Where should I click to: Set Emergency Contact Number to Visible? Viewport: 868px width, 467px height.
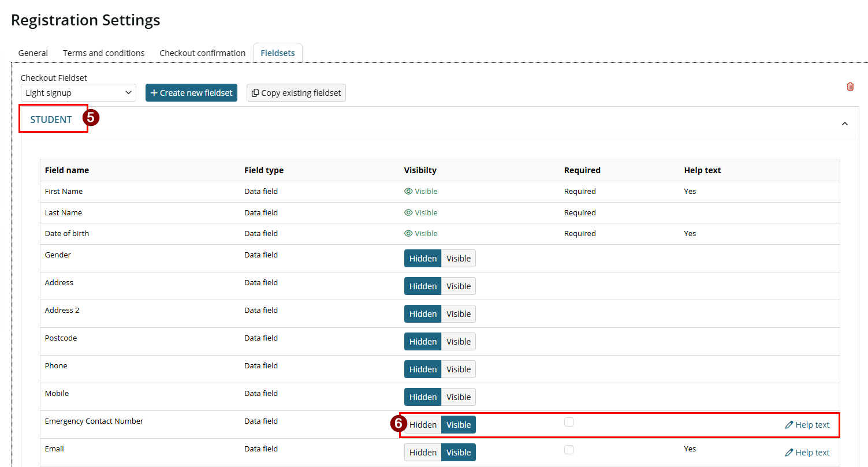point(459,425)
